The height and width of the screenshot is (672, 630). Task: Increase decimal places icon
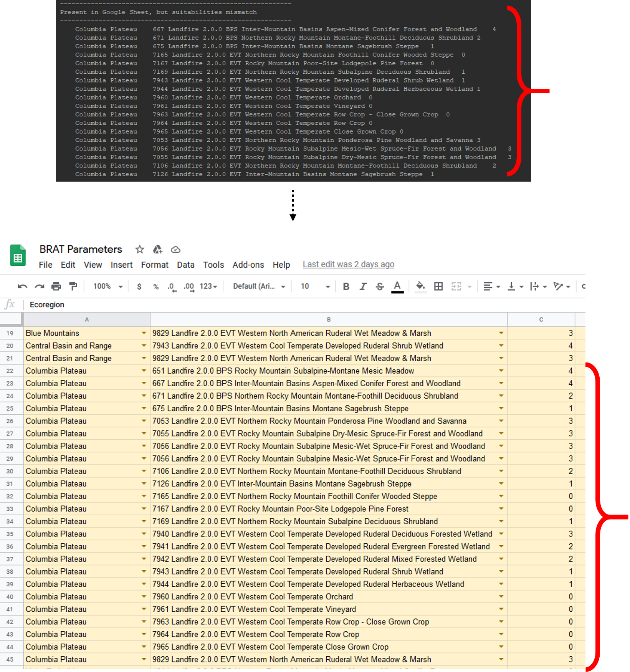coord(189,286)
